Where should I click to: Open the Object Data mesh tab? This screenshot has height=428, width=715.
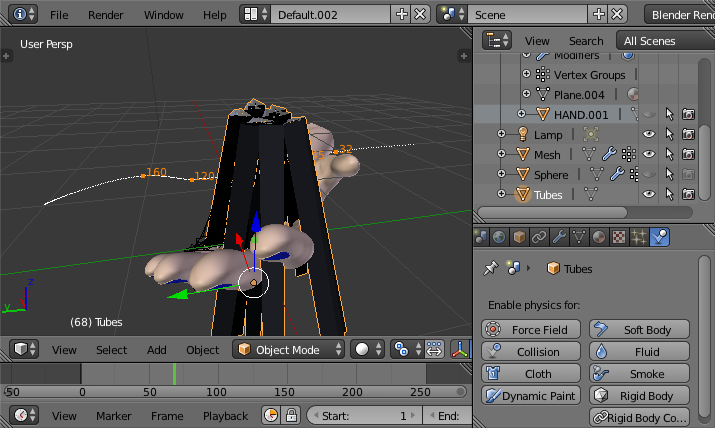579,237
